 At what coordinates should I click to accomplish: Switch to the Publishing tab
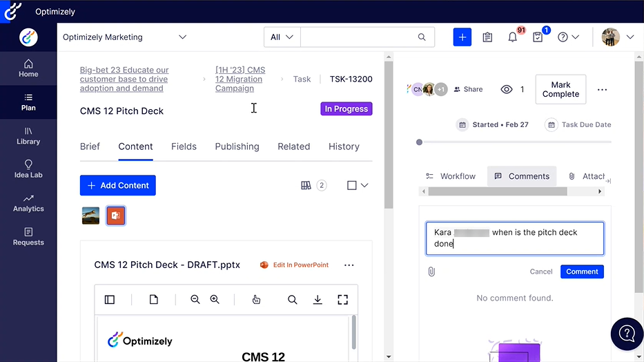(237, 146)
